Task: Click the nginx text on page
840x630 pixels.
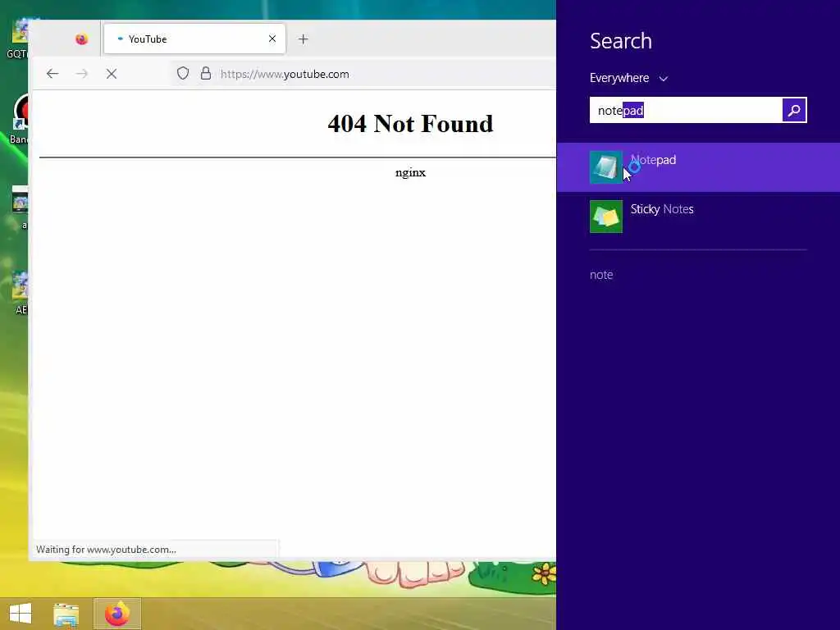Action: [410, 172]
